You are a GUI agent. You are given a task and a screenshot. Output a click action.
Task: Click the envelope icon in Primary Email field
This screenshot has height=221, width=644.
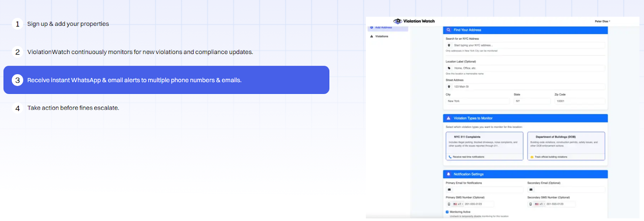click(449, 190)
